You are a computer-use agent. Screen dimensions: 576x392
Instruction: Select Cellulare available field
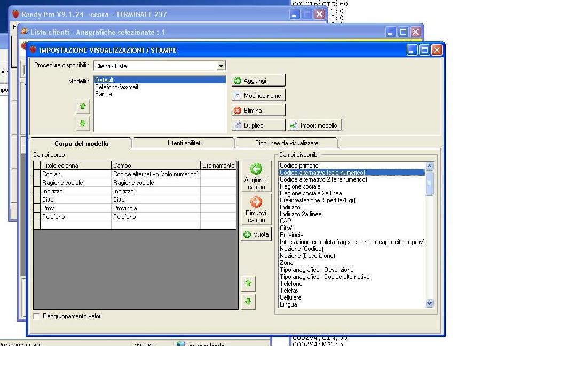point(351,297)
